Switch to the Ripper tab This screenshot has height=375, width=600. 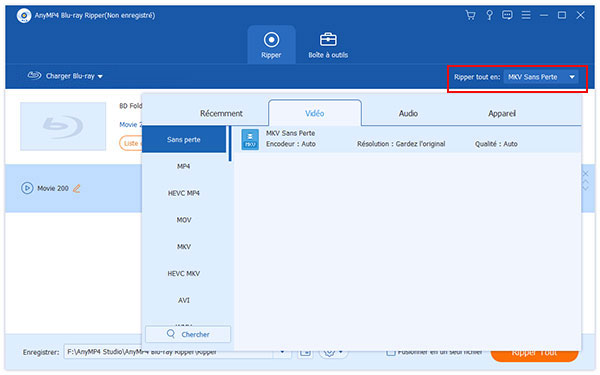point(271,45)
